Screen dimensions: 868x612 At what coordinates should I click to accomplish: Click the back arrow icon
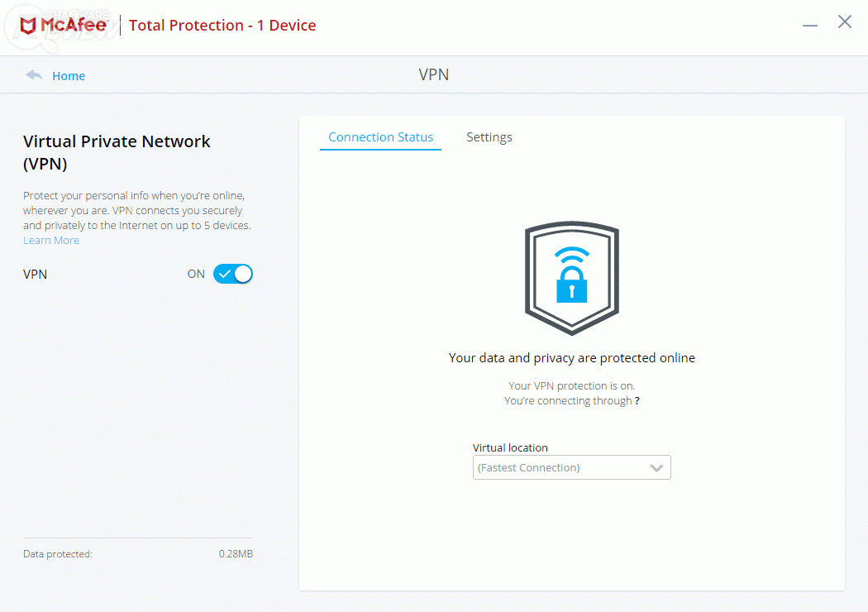pos(34,75)
